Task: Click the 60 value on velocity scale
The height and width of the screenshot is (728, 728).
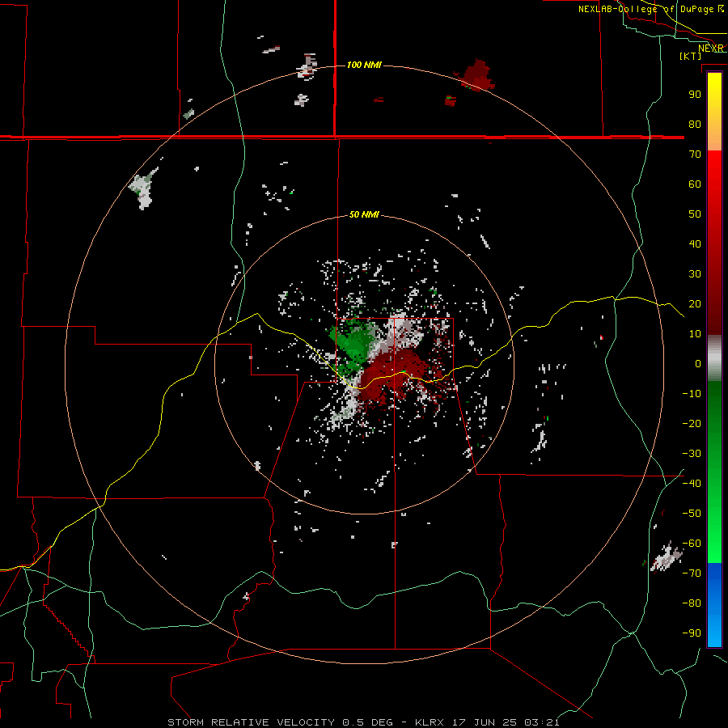Action: pos(695,184)
